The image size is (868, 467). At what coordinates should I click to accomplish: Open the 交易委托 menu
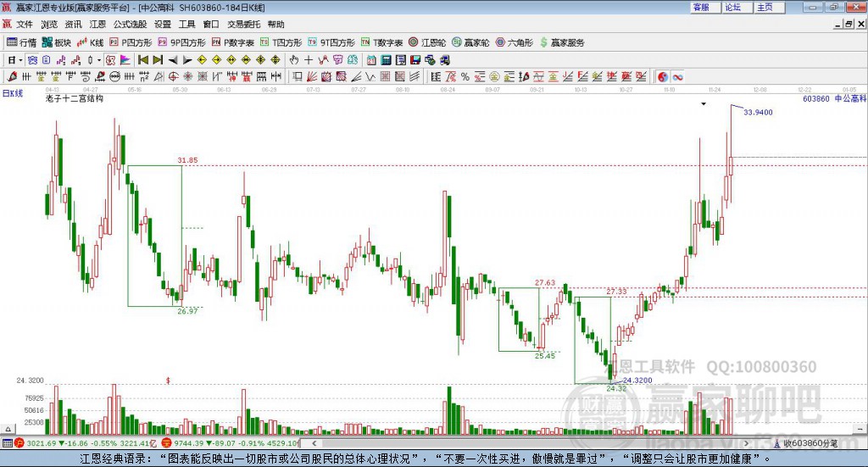point(243,25)
